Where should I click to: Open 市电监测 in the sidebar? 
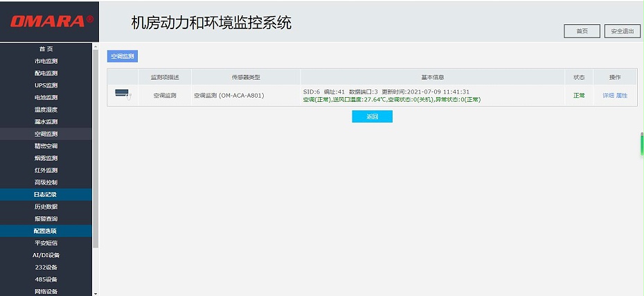46,61
